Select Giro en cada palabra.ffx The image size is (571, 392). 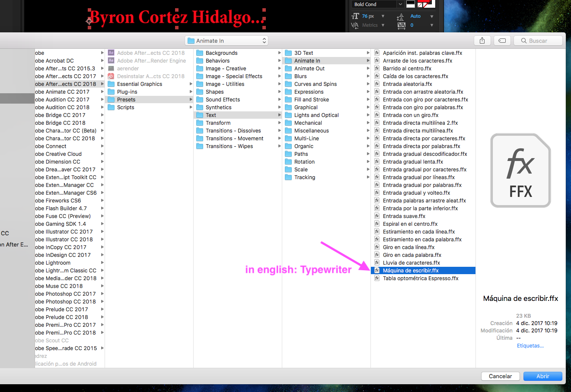click(x=423, y=255)
